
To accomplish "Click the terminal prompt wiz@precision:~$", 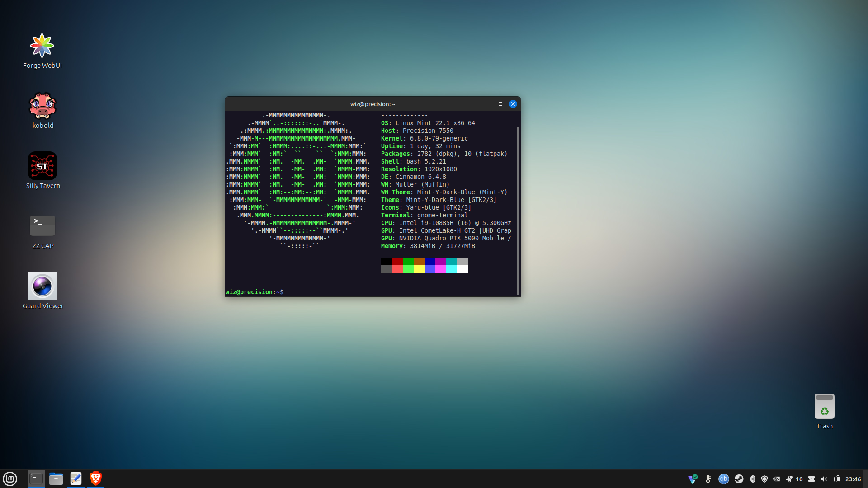I will pyautogui.click(x=255, y=292).
